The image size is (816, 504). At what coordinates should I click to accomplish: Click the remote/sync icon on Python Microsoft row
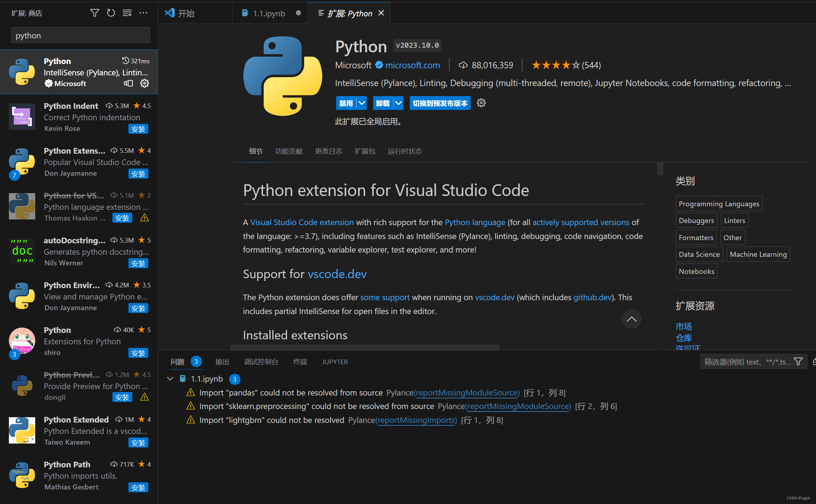point(128,83)
